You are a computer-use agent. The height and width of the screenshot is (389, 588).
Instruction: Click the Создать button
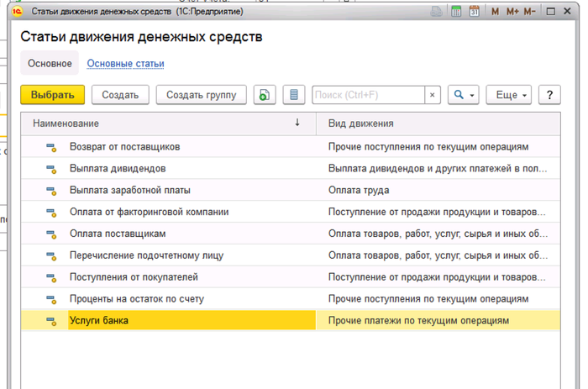120,95
